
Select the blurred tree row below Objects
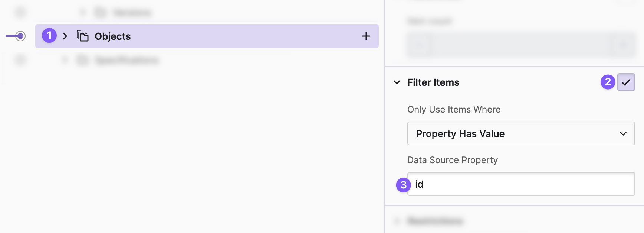[x=126, y=60]
